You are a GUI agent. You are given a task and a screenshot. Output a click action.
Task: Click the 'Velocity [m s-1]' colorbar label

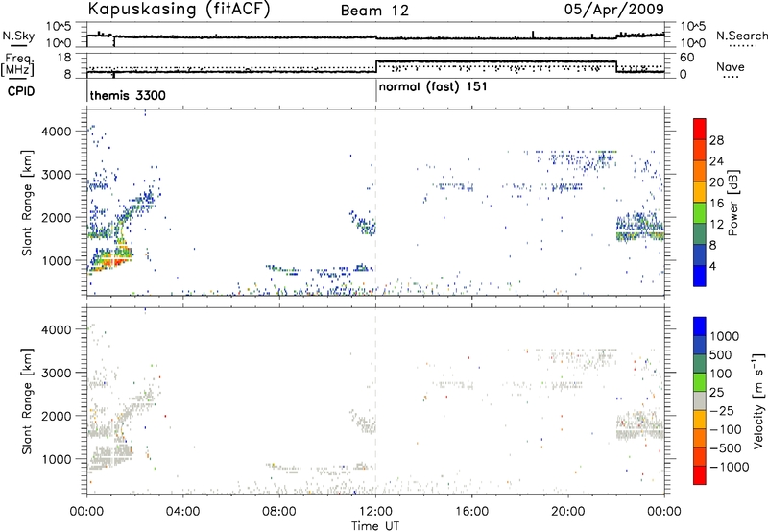[x=758, y=400]
